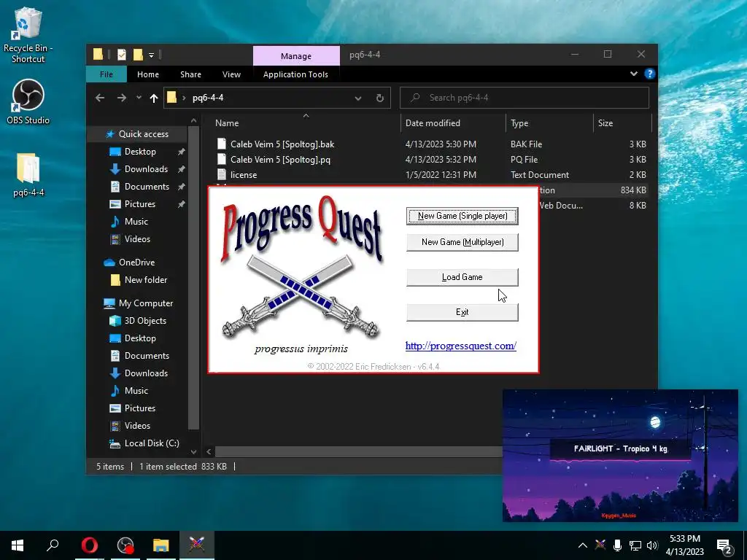Open Opera browser from taskbar
Viewport: 747px width, 560px height.
click(90, 545)
